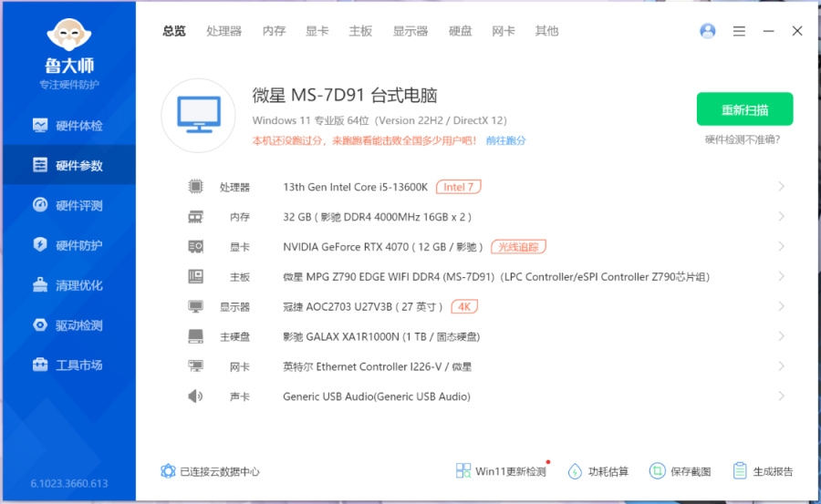This screenshot has width=821, height=504.
Task: Switch to the 内存 tab
Action: [x=274, y=31]
